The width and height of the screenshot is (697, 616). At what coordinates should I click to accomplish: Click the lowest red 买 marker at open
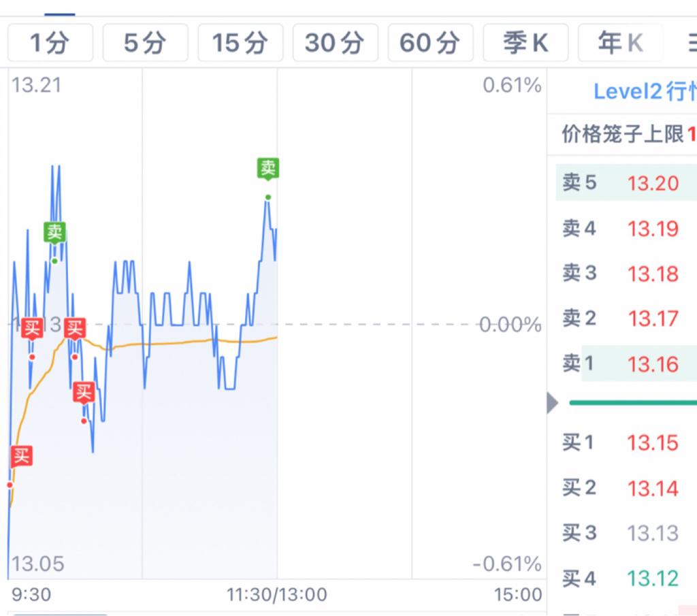pyautogui.click(x=22, y=457)
